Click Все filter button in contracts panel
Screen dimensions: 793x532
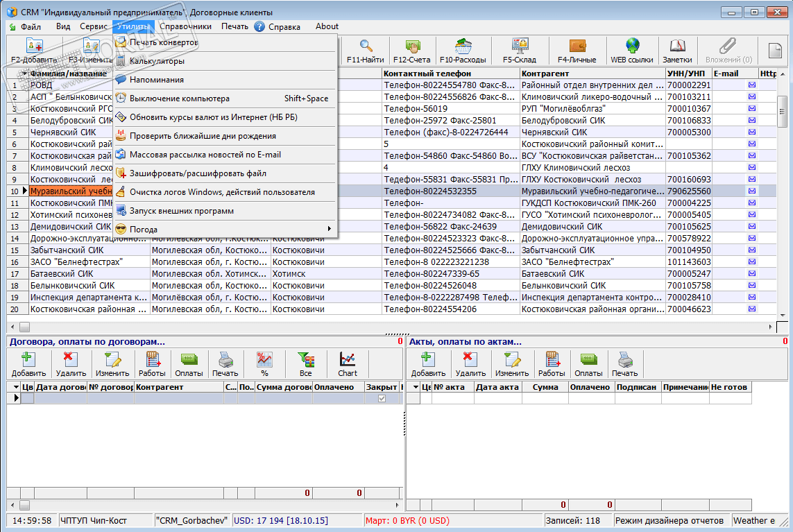[306, 365]
